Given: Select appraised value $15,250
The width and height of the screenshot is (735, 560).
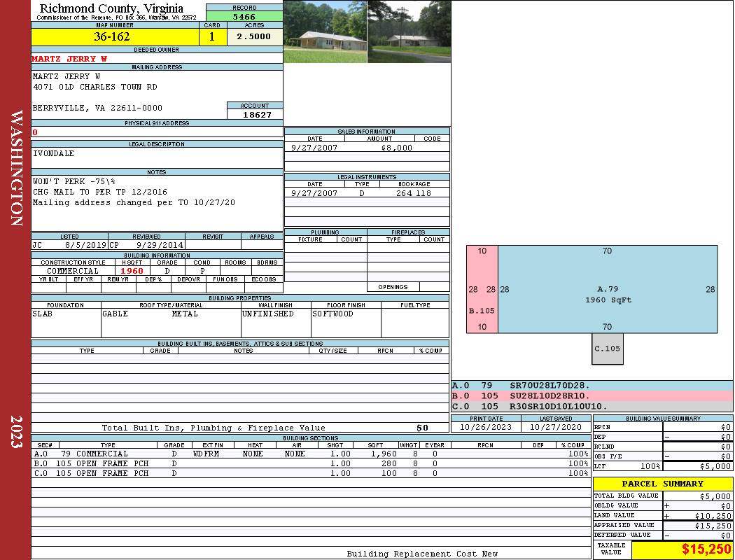Looking at the screenshot, I should point(713,526).
